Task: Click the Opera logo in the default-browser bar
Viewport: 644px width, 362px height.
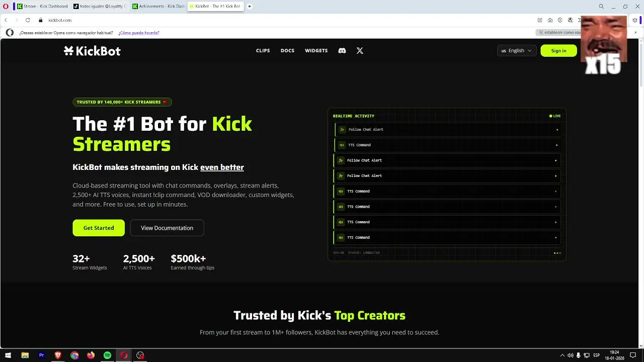Action: point(10,33)
